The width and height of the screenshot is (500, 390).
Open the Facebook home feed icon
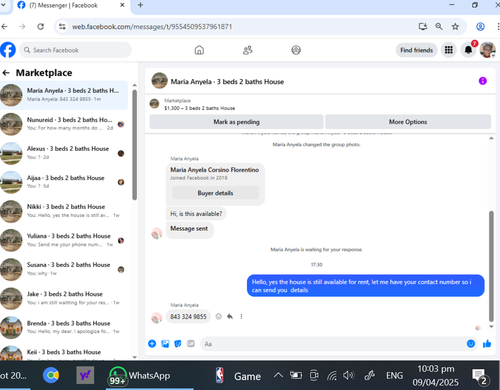(199, 50)
